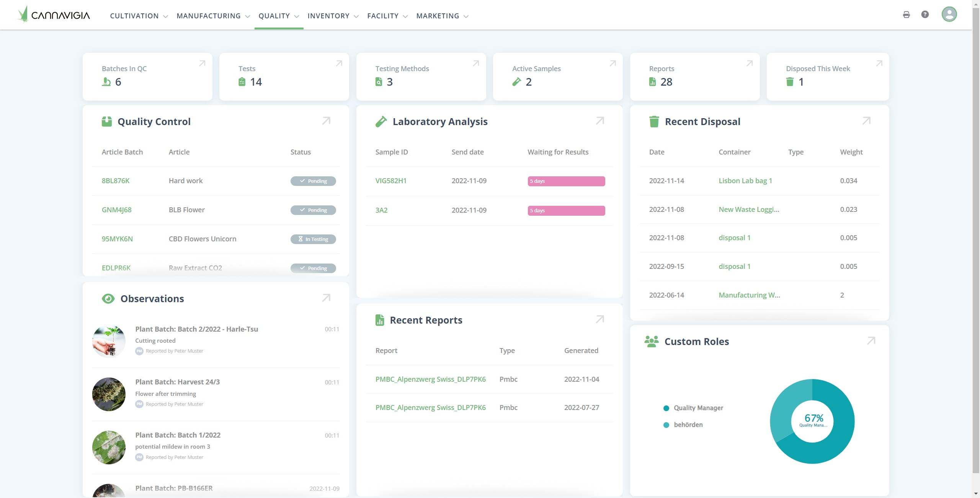980x498 pixels.
Task: Click the Harvest 24/3 observation thumbnail
Action: [x=109, y=394]
